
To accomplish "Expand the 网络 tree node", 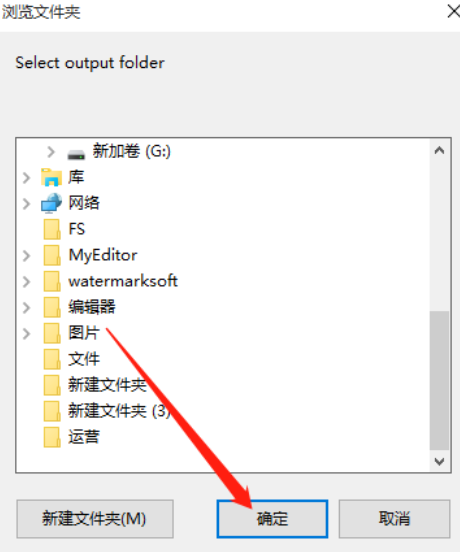I will (x=26, y=204).
